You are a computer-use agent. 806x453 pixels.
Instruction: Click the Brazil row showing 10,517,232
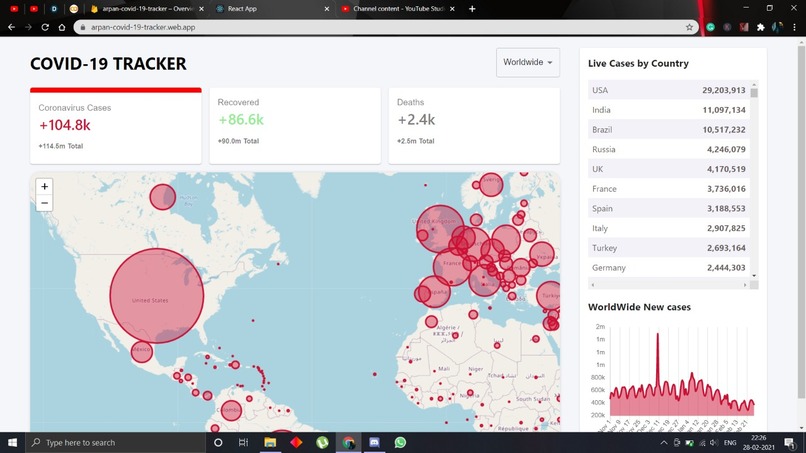(x=669, y=130)
